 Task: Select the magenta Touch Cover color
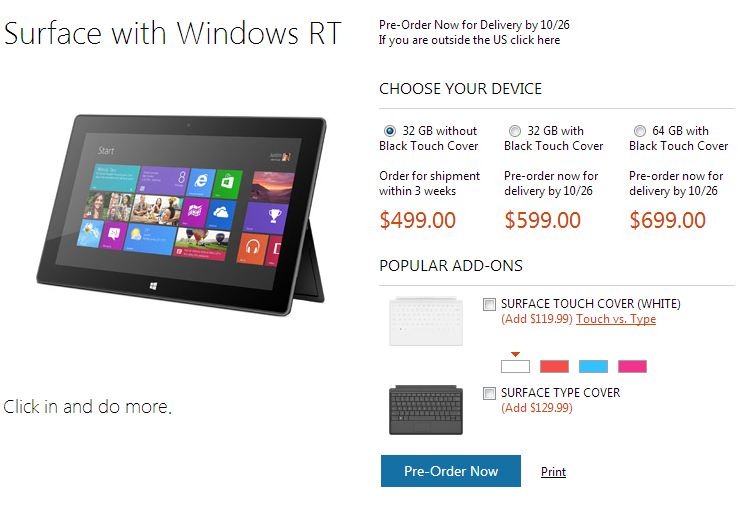[x=632, y=366]
